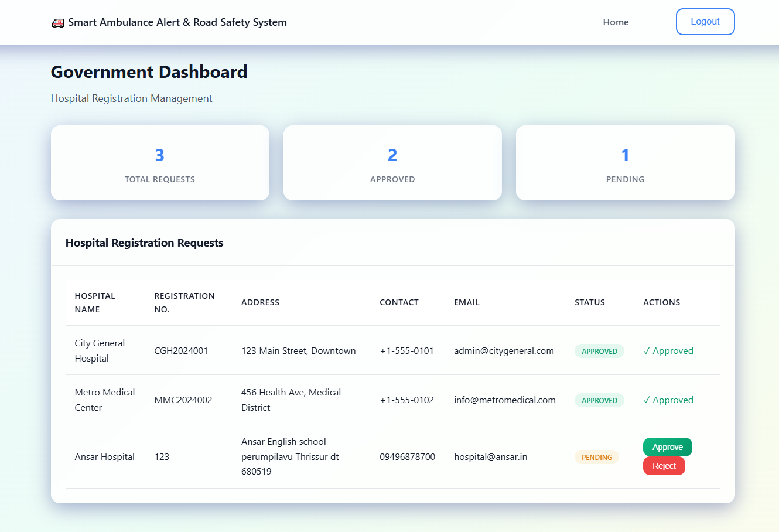This screenshot has height=532, width=779.
Task: Open the Home navigation link
Action: click(616, 22)
